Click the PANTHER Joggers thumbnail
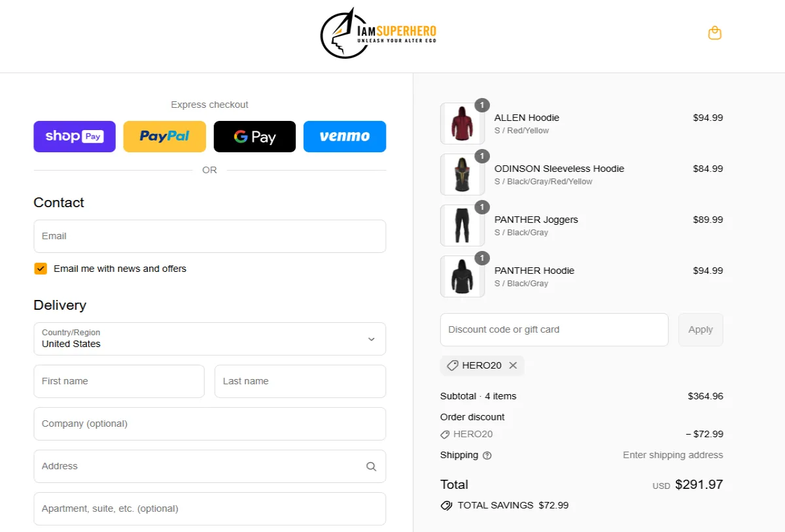This screenshot has width=785, height=532. click(462, 225)
